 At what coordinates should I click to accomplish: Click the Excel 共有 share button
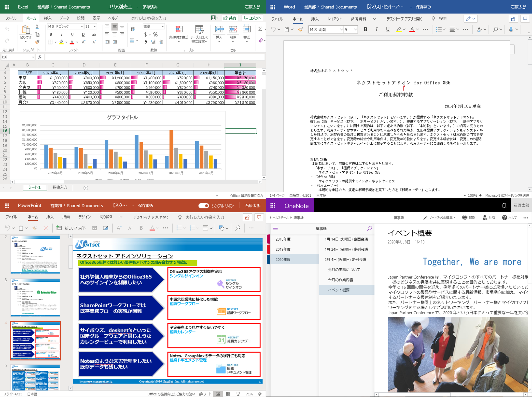point(230,18)
